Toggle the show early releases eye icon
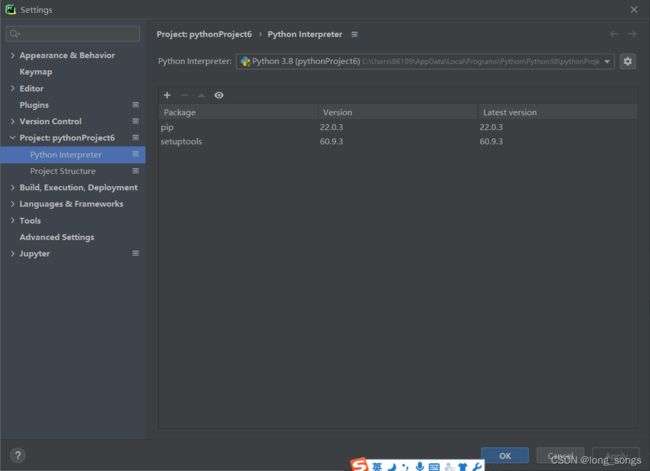The image size is (650, 471). 219,95
